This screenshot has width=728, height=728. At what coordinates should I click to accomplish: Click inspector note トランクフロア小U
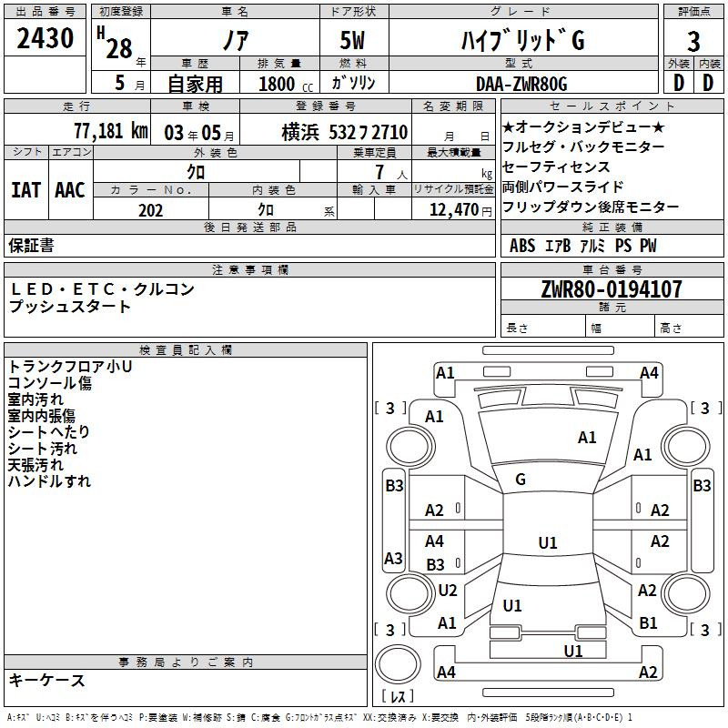[70, 367]
